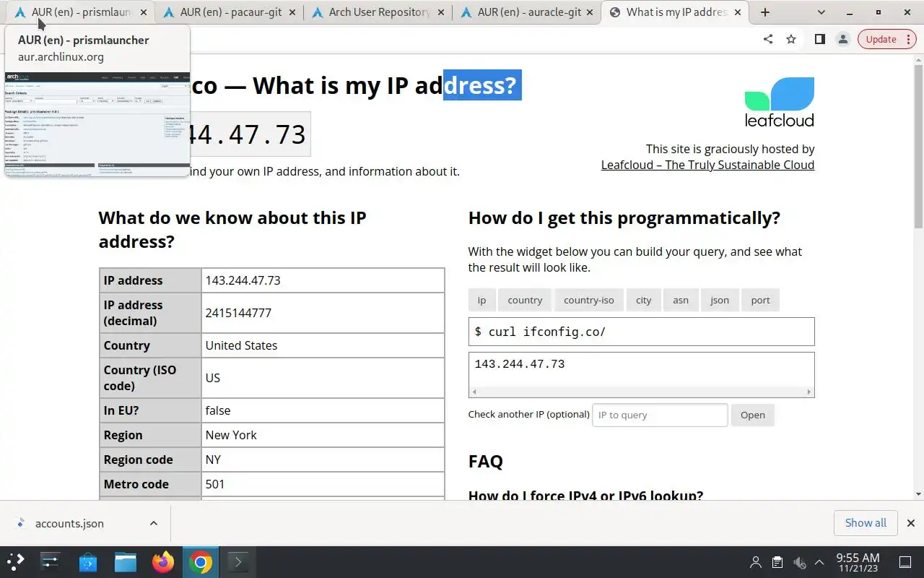This screenshot has width=924, height=578.
Task: Launch Firefox from the taskbar
Action: click(x=163, y=562)
